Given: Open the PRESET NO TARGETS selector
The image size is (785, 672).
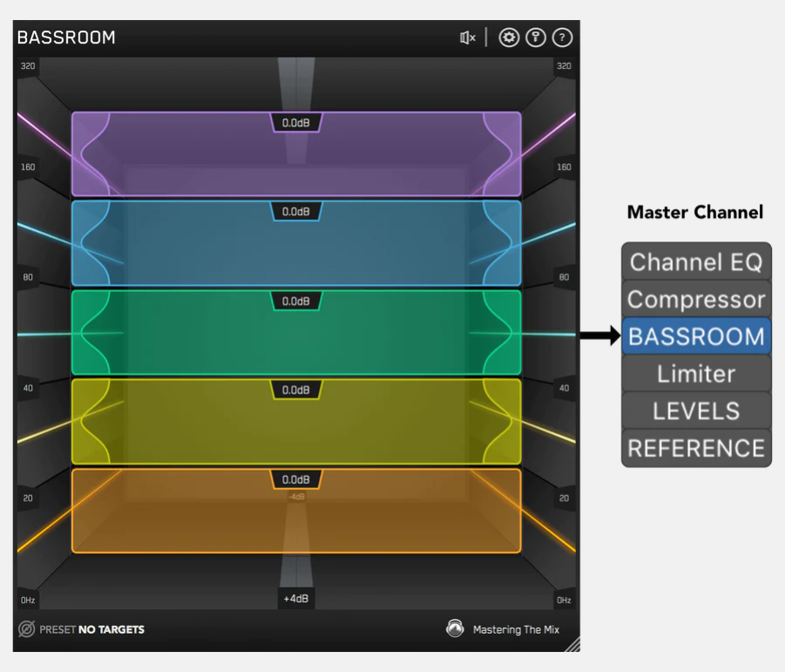Looking at the screenshot, I should [x=91, y=629].
